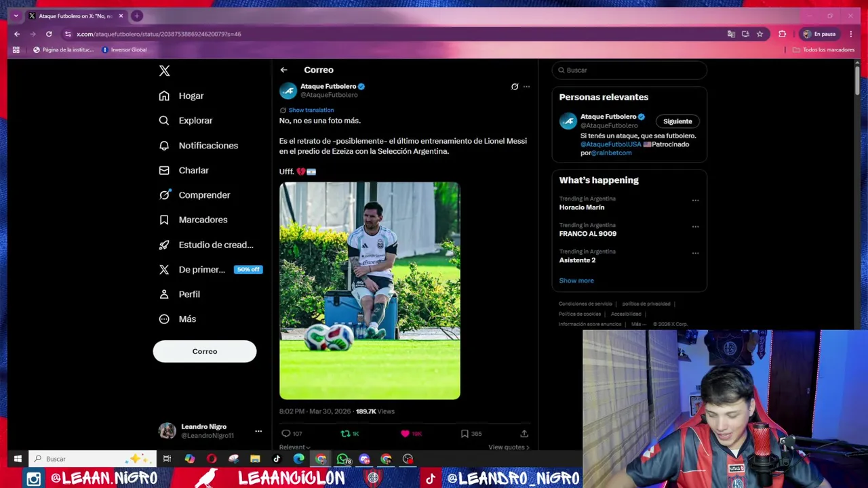The width and height of the screenshot is (868, 488).
Task: Click the Grok explain icon on the post
Action: point(515,87)
